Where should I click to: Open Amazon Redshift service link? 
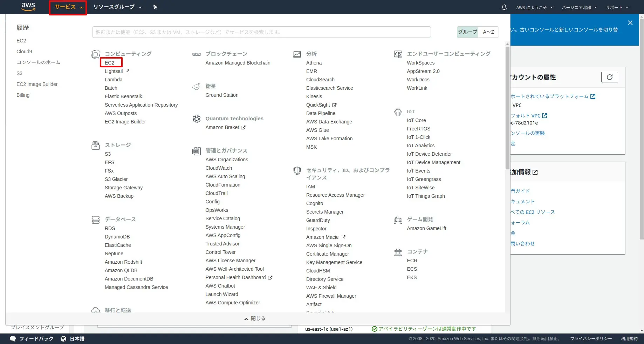pyautogui.click(x=123, y=262)
